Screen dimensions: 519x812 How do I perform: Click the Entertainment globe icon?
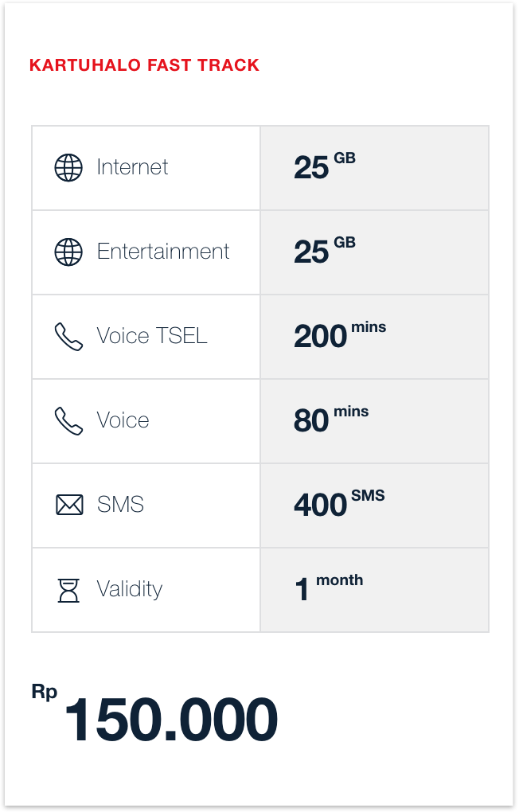pos(68,252)
